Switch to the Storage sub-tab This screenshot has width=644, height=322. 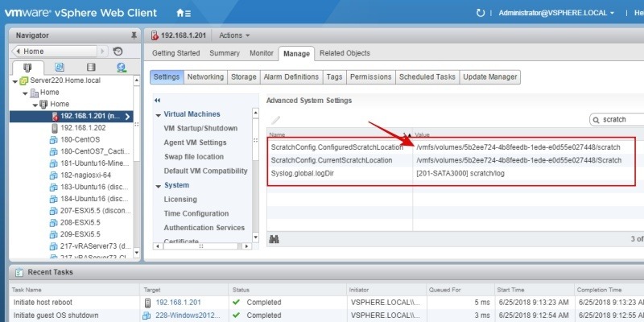244,76
